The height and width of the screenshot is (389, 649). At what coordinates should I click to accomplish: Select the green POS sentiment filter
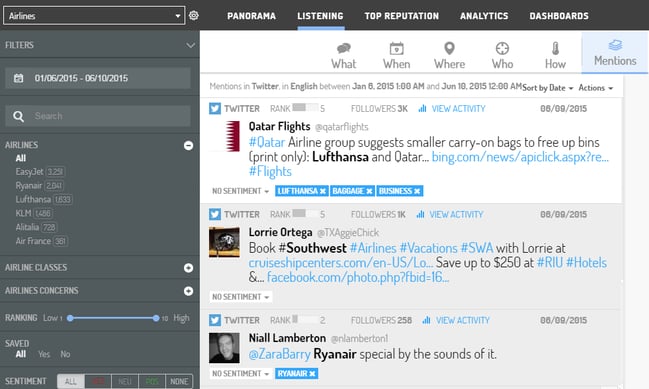click(x=152, y=382)
